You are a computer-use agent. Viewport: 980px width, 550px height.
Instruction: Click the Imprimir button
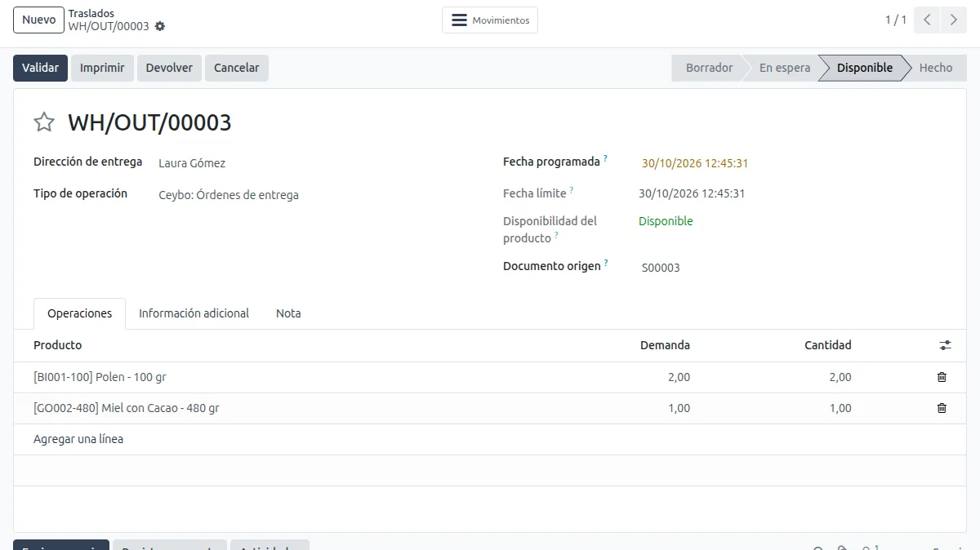pos(102,68)
